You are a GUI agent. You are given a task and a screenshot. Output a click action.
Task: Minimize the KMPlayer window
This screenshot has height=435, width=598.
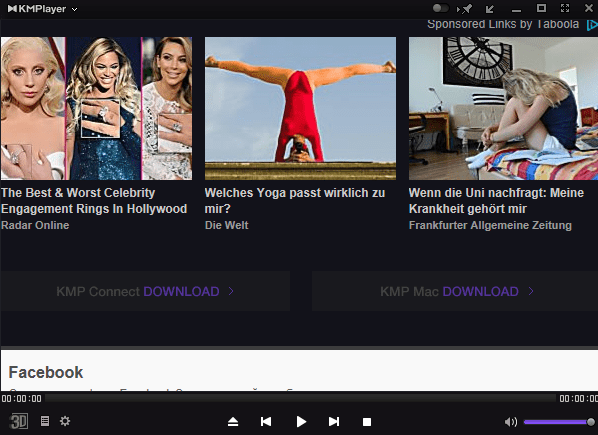coord(516,11)
